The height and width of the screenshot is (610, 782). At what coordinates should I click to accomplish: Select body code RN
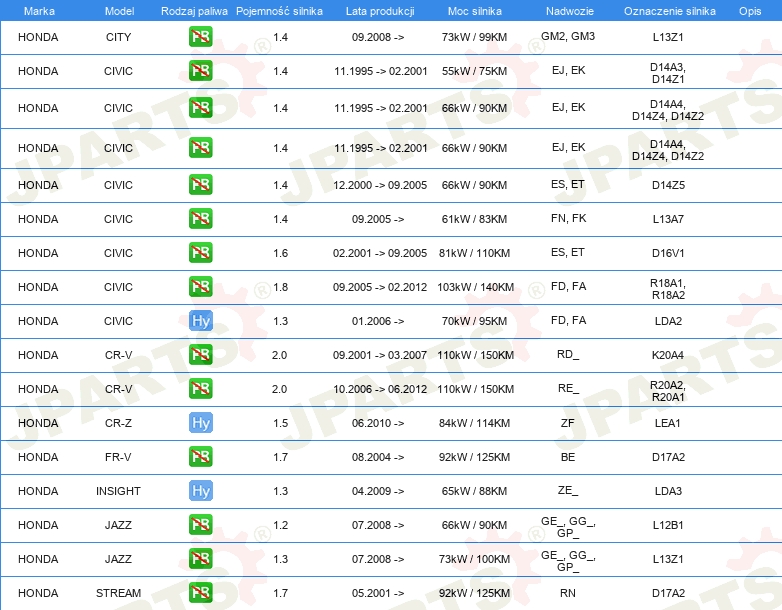[x=568, y=593]
